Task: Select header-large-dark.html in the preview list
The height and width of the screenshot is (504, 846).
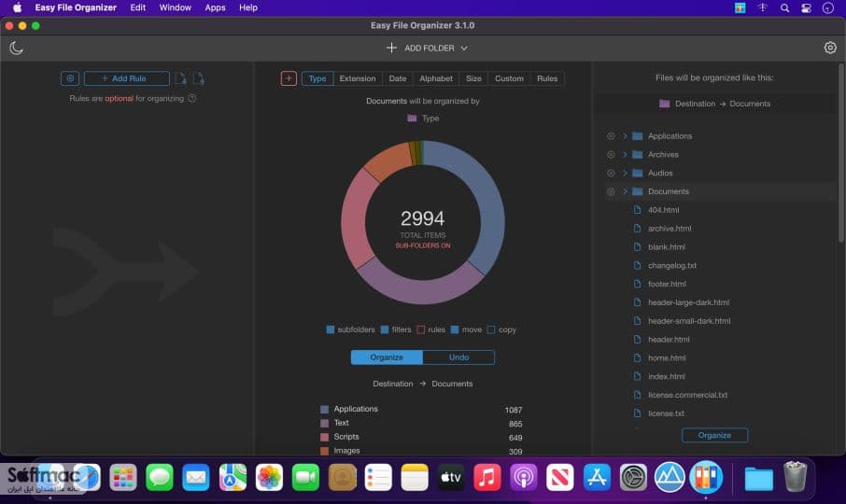Action: coord(688,302)
